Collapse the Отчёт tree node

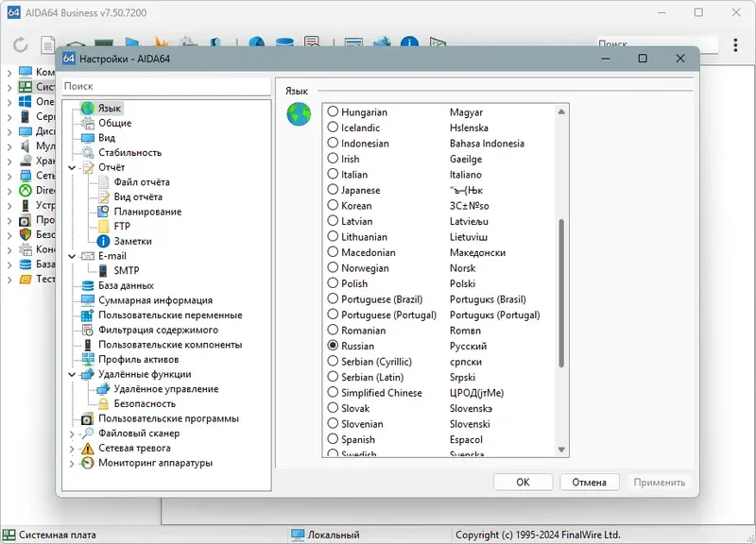click(x=72, y=168)
